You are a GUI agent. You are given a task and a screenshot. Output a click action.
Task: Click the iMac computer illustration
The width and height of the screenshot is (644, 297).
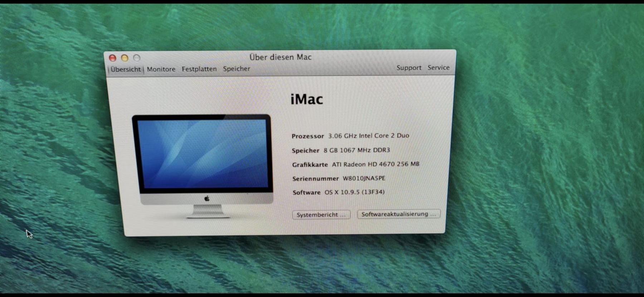203,166
